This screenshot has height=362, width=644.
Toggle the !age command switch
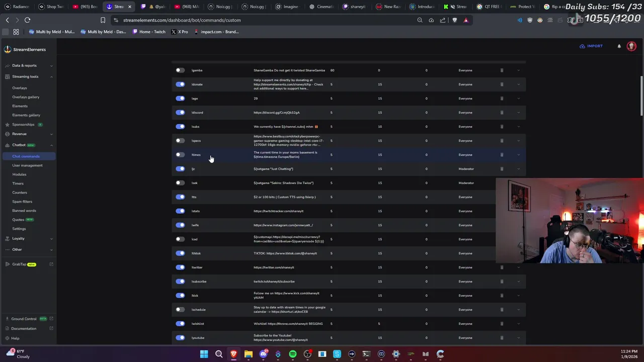[x=180, y=99]
